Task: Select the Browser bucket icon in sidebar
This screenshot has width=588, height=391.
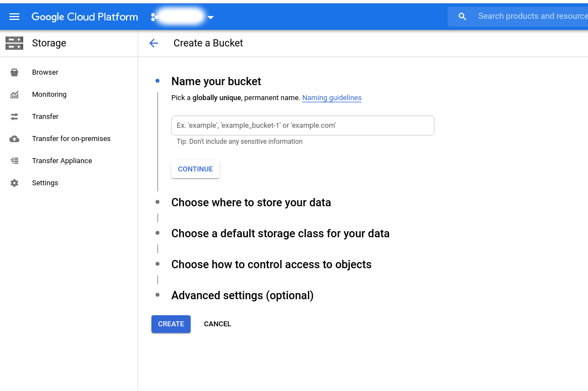Action: (x=14, y=72)
